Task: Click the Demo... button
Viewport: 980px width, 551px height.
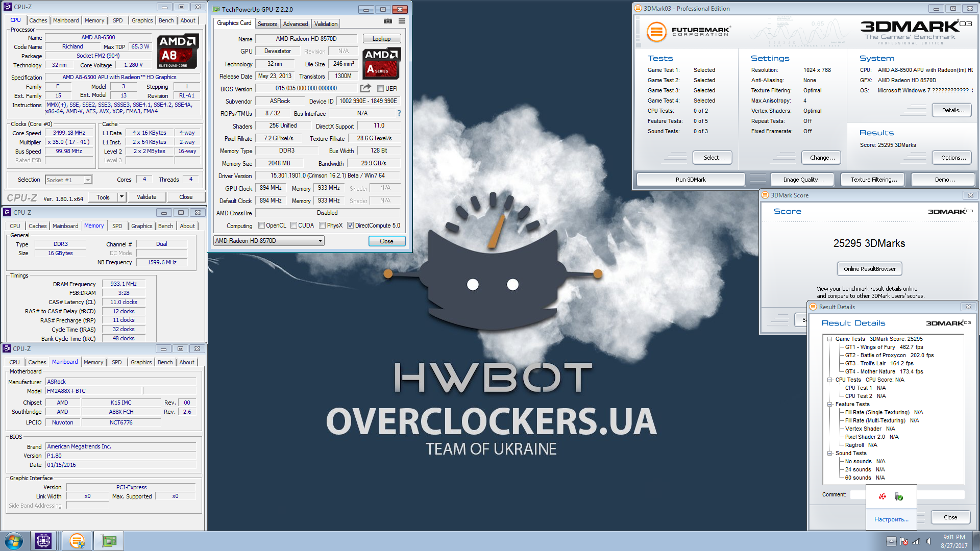Action: (944, 180)
